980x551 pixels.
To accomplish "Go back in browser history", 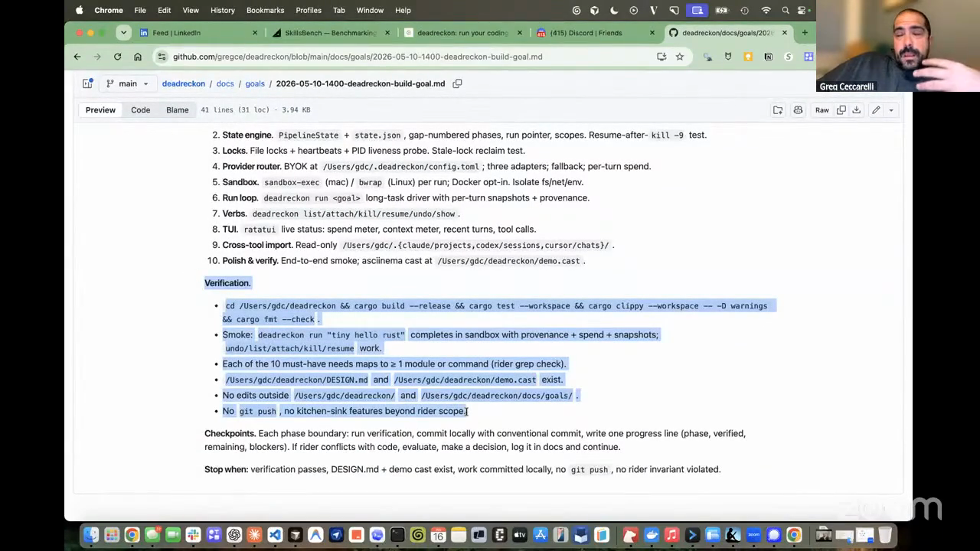I will pos(77,57).
